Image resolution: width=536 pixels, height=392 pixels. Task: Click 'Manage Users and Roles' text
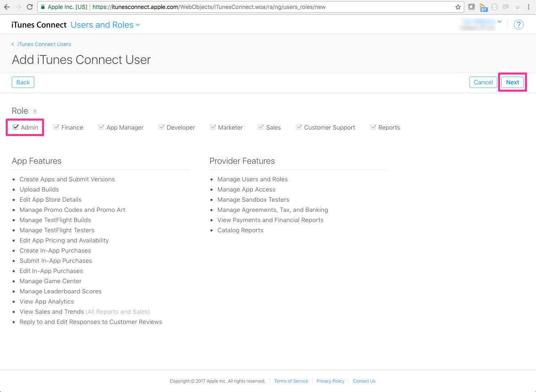pyautogui.click(x=252, y=179)
